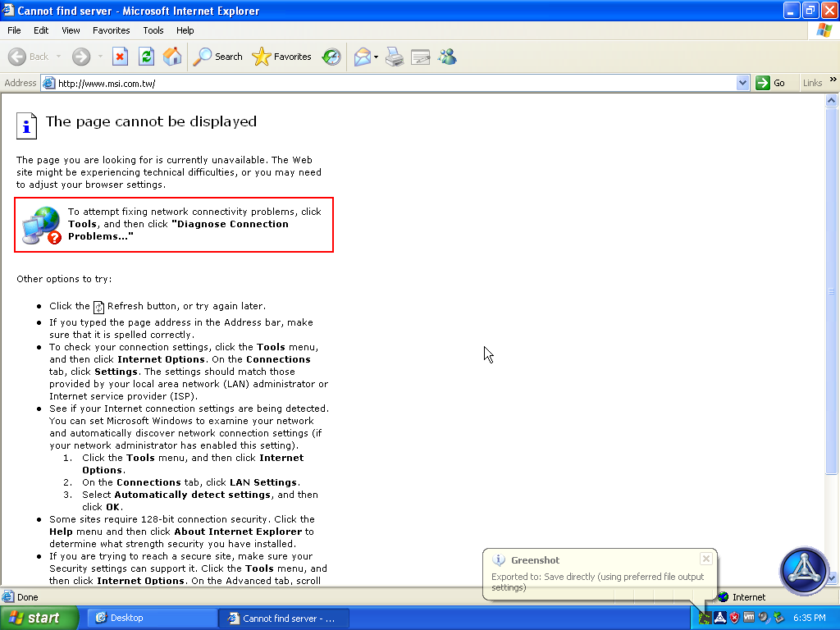The image size is (840, 630).
Task: Open the History clock icon
Action: click(x=331, y=57)
